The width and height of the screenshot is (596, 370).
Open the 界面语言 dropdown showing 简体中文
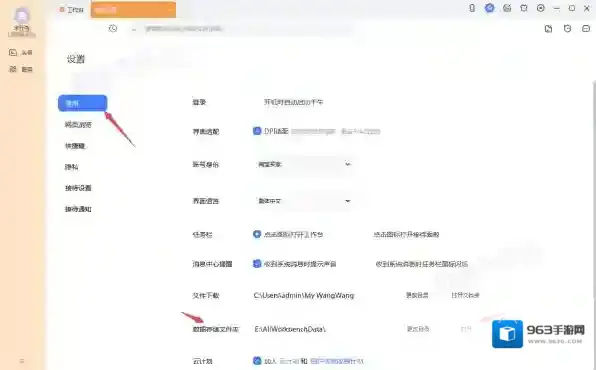(x=304, y=201)
